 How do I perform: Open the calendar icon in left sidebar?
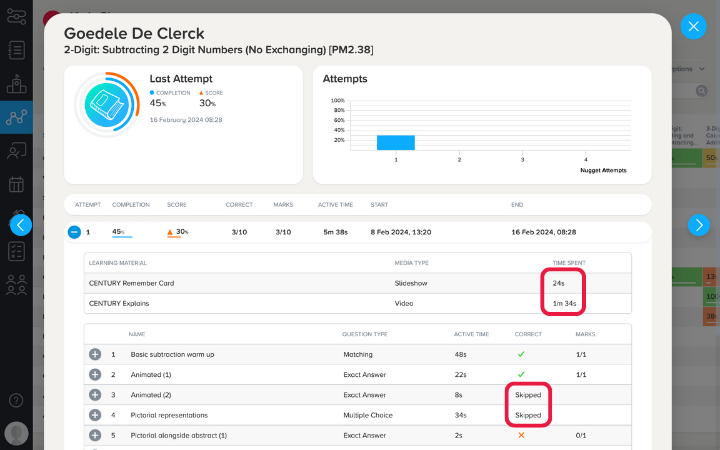coord(16,184)
